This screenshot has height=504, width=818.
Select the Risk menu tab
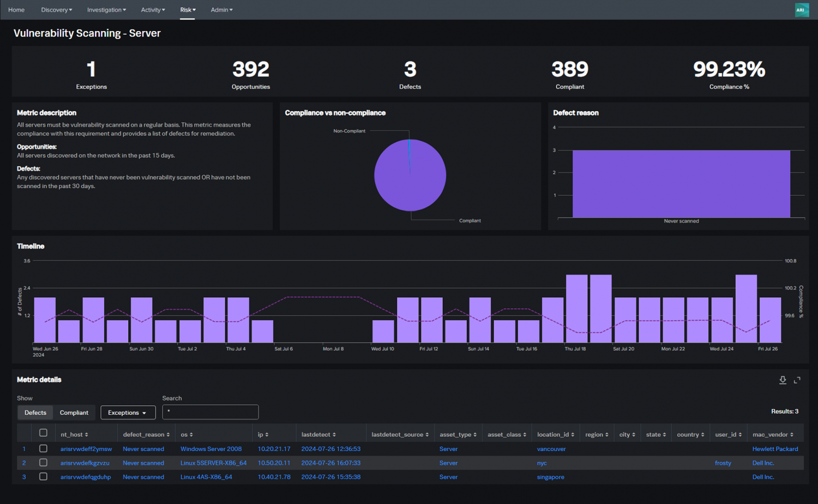(187, 9)
